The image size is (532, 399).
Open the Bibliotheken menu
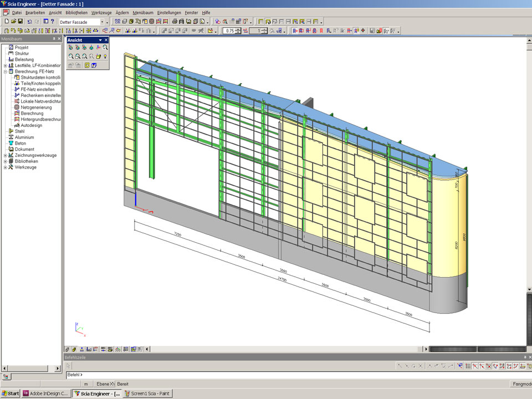(x=76, y=12)
